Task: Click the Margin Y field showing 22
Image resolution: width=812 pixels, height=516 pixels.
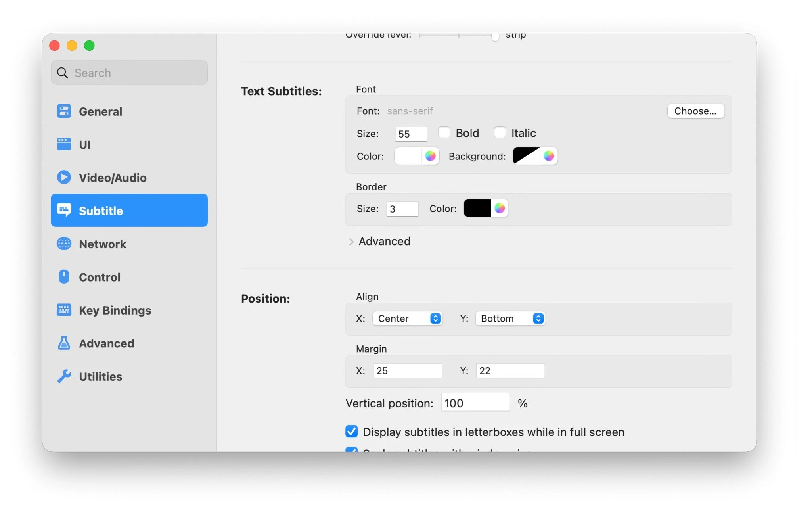Action: [510, 371]
